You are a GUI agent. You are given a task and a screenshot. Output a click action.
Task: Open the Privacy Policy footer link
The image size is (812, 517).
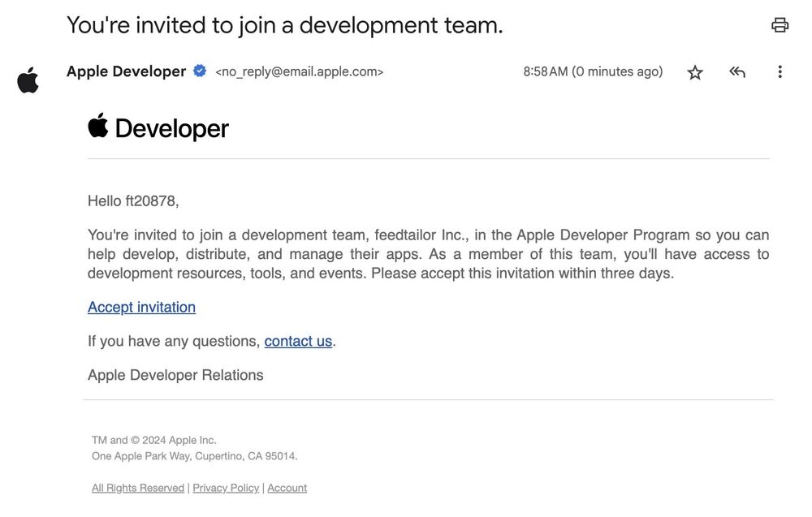click(226, 488)
